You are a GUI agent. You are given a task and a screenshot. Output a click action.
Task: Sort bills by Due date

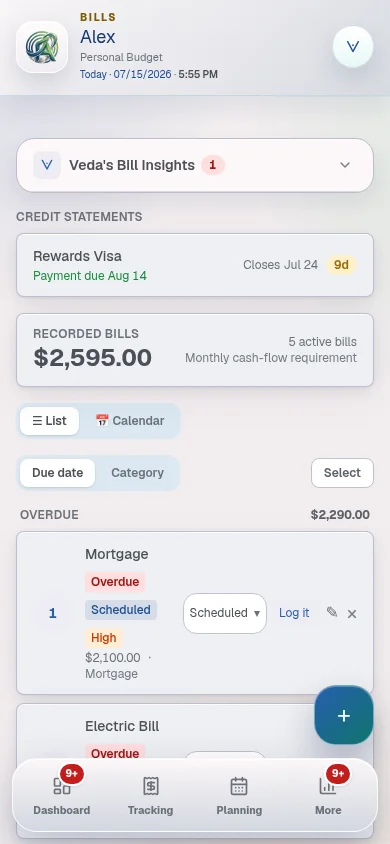pyautogui.click(x=58, y=473)
